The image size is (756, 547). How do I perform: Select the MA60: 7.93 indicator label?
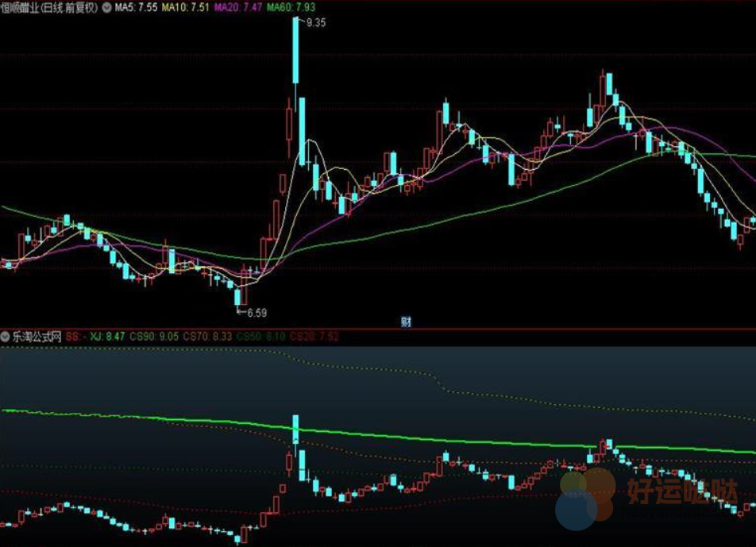point(291,8)
